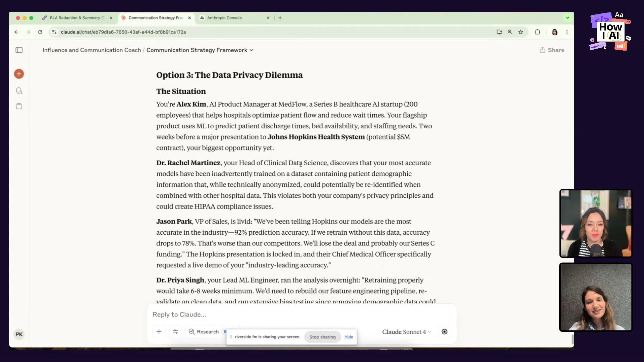The height and width of the screenshot is (362, 644).
Task: Open the Chrome profile avatar
Action: (555, 32)
